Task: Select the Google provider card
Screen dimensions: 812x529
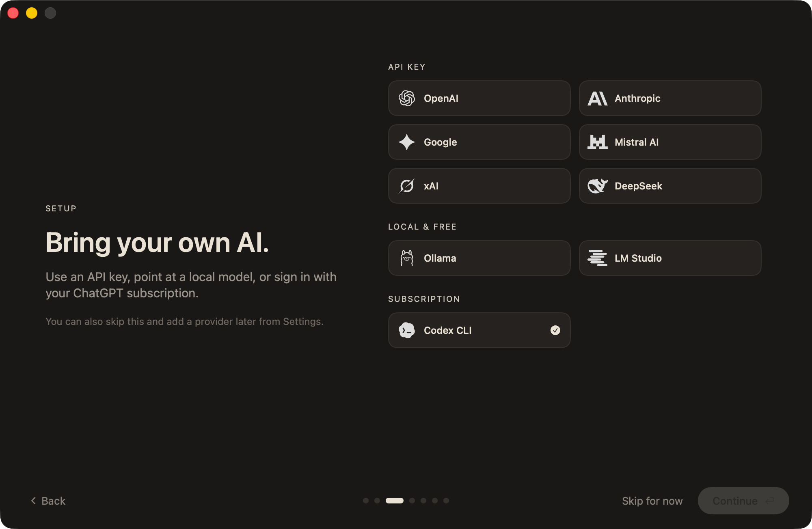Action: tap(479, 142)
